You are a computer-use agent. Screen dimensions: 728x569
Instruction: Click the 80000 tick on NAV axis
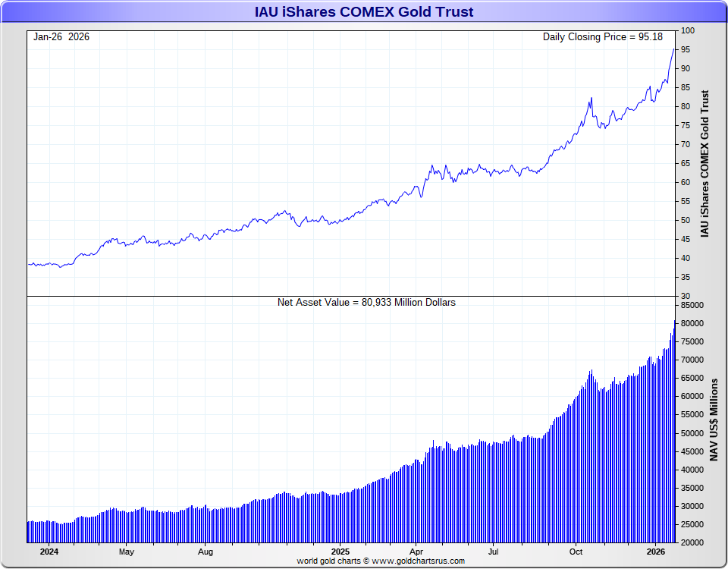click(692, 324)
